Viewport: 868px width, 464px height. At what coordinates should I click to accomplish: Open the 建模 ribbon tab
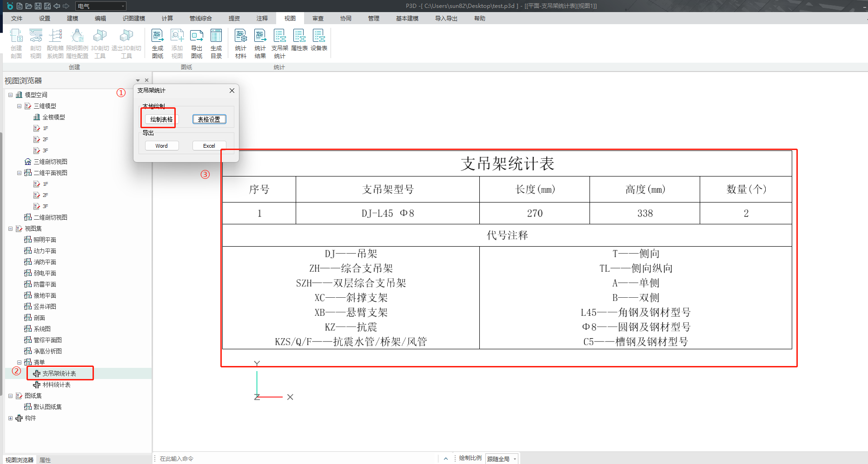(x=73, y=19)
